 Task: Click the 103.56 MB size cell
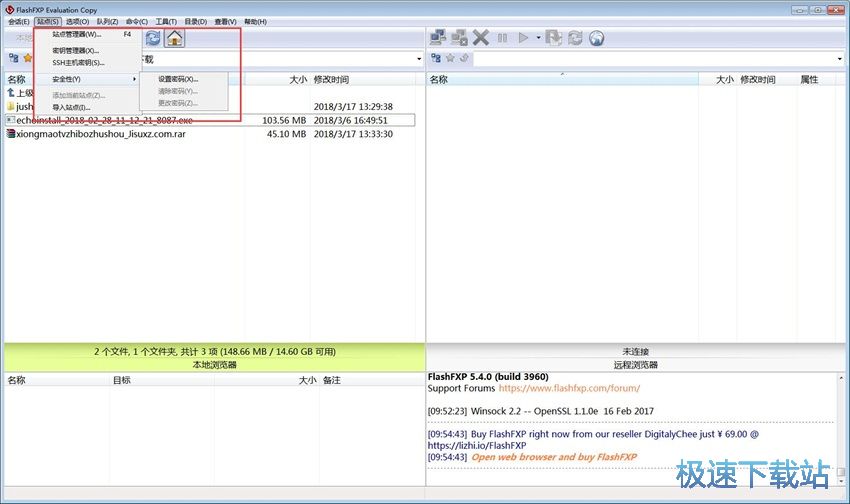(x=284, y=120)
